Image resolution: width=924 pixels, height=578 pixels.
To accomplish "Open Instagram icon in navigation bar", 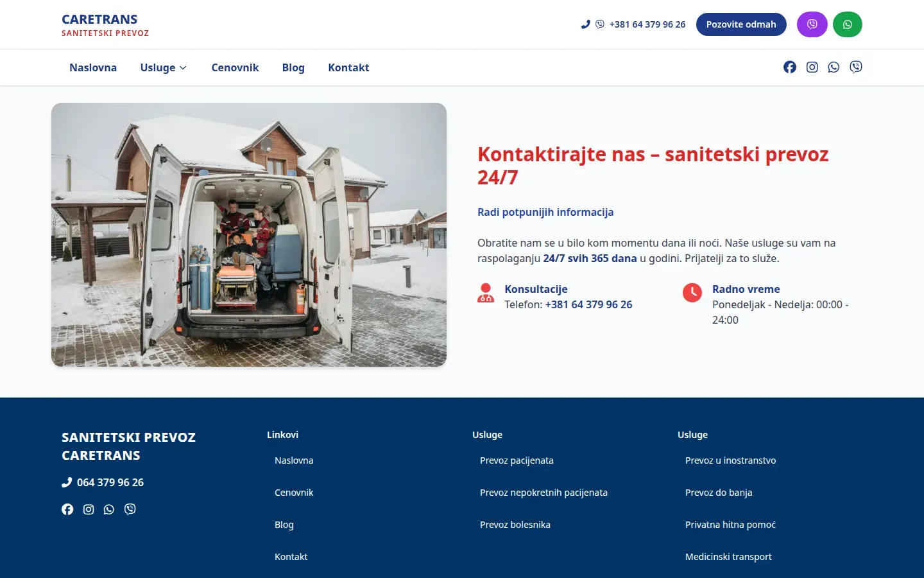I will (812, 67).
